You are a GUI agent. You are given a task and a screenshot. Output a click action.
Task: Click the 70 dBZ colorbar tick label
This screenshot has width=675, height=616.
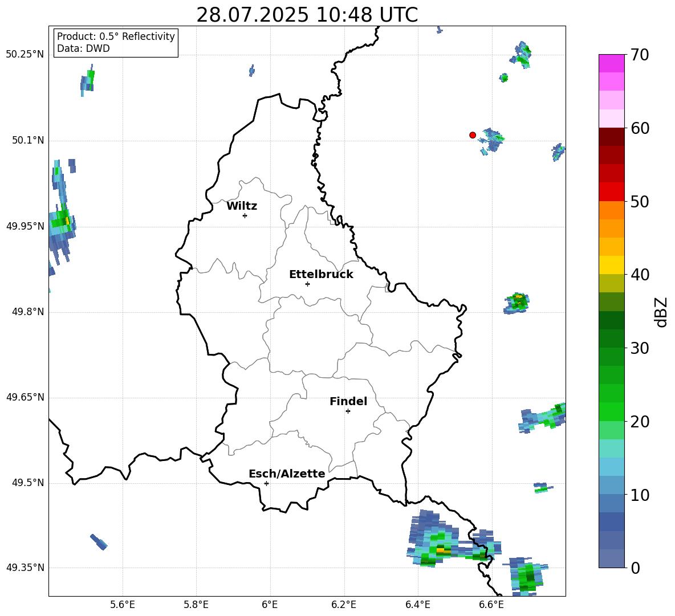pos(640,55)
